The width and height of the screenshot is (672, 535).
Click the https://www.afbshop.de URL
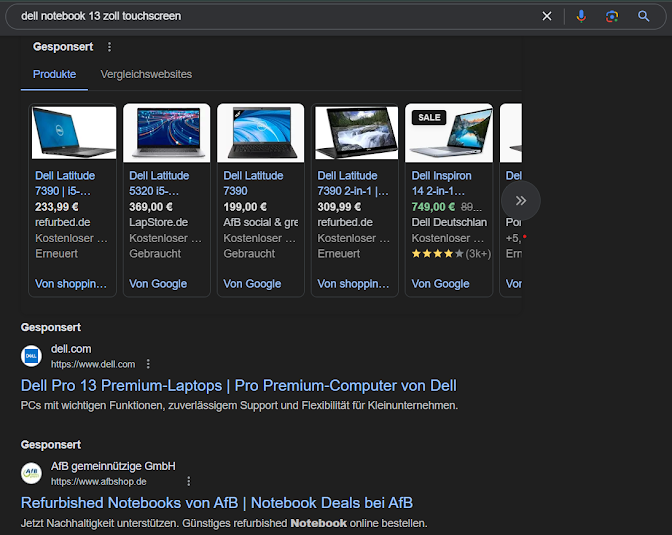(99, 482)
